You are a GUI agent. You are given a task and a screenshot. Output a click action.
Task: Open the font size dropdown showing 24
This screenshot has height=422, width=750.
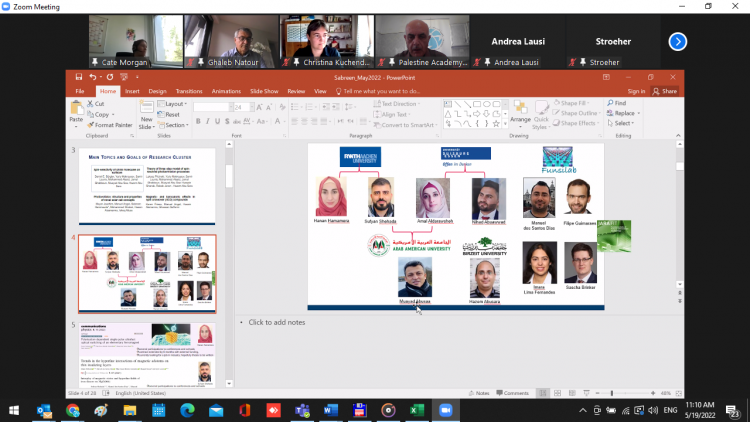coord(252,107)
